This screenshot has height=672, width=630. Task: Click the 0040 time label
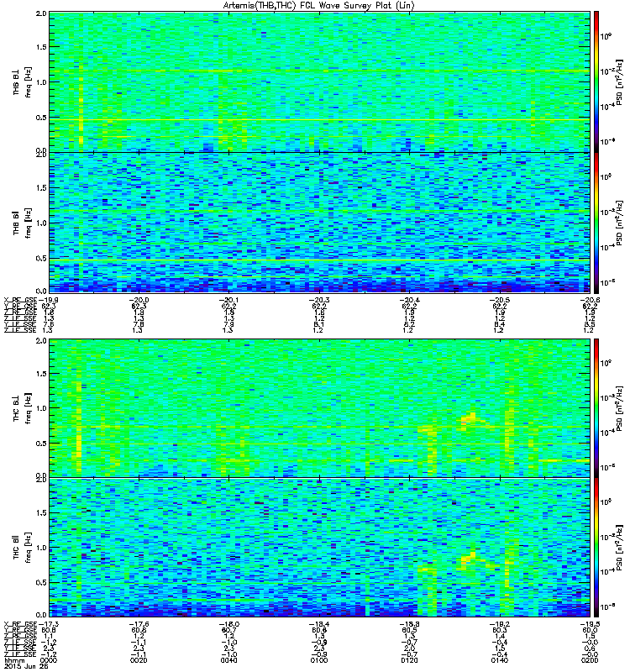pos(228,660)
